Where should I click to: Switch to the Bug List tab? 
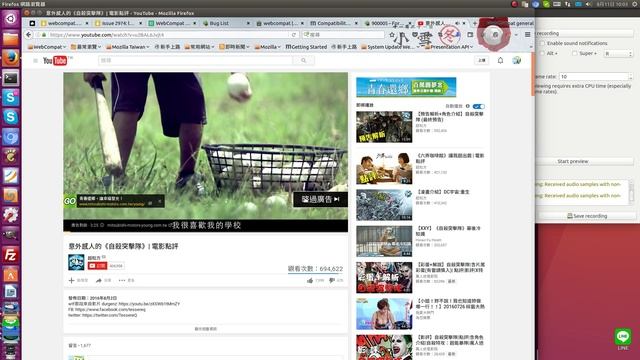tap(226, 23)
